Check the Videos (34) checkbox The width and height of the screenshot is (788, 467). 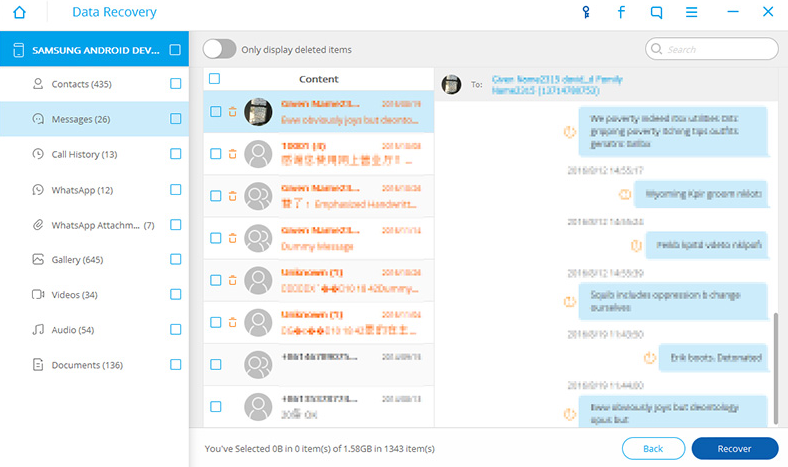pos(175,294)
